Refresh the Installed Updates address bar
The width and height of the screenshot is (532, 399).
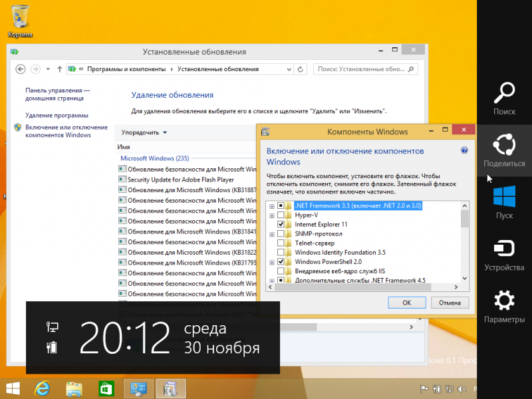point(301,69)
